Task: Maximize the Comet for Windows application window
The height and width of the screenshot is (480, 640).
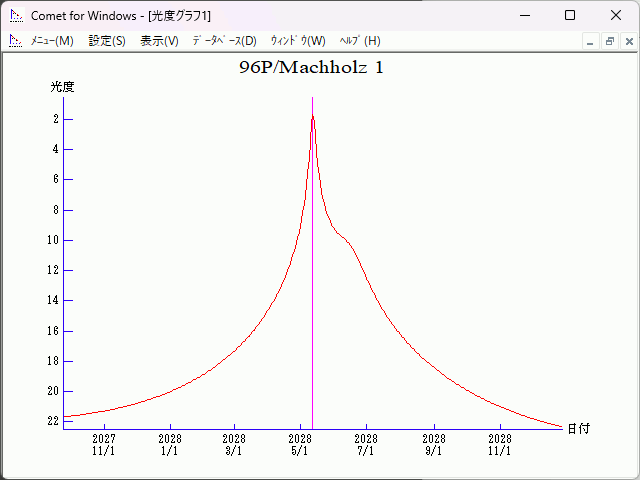Action: coord(570,16)
